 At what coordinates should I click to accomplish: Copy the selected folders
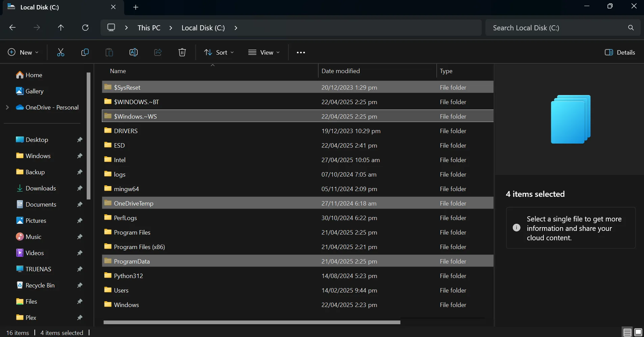pyautogui.click(x=85, y=52)
